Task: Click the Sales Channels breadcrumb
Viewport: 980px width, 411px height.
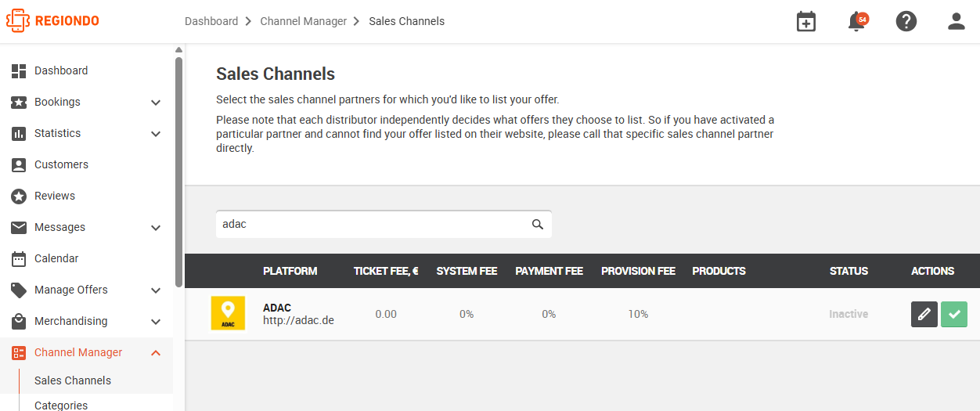Action: point(406,21)
